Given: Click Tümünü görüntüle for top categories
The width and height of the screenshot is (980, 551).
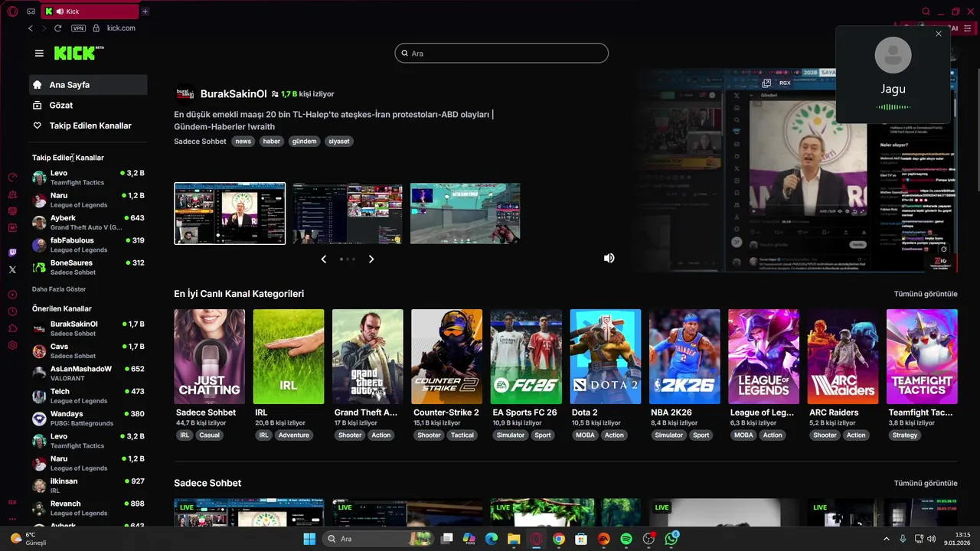Looking at the screenshot, I should pos(926,294).
